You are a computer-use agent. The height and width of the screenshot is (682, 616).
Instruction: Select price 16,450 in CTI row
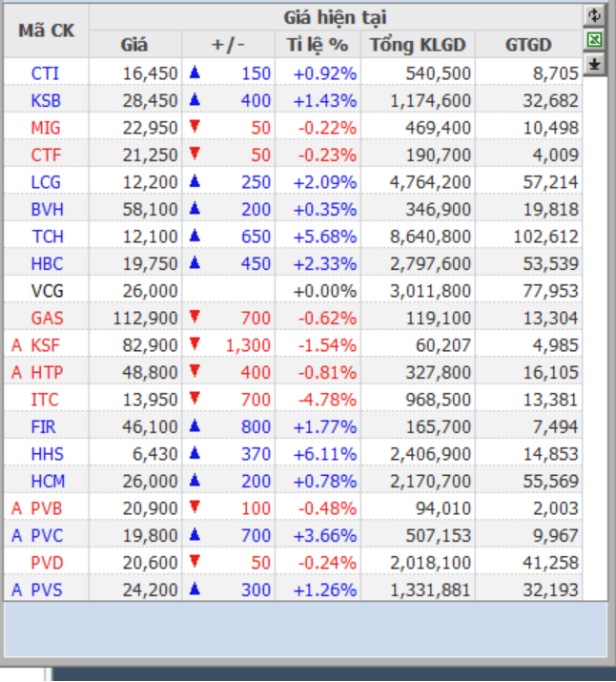(x=150, y=73)
